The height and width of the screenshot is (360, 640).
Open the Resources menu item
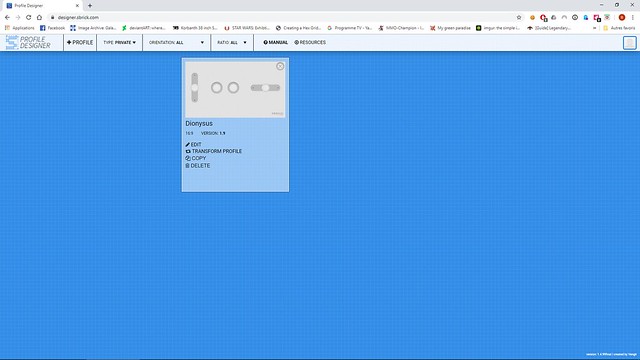[310, 42]
